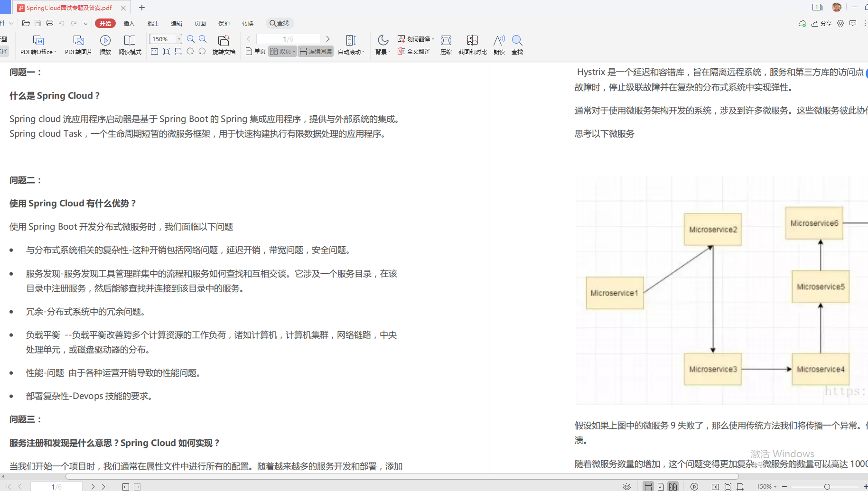Click the 分享 share button
Screen dimensions: 868x491
click(822, 23)
